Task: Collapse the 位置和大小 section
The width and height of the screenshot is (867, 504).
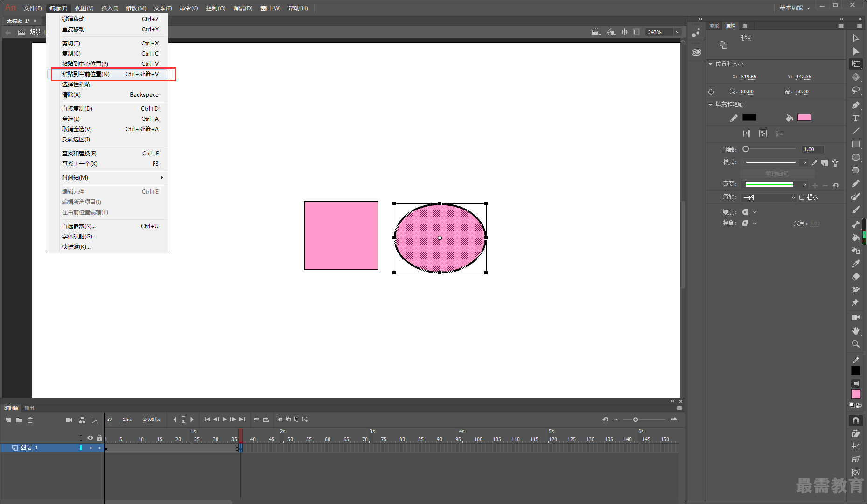Action: pos(711,64)
